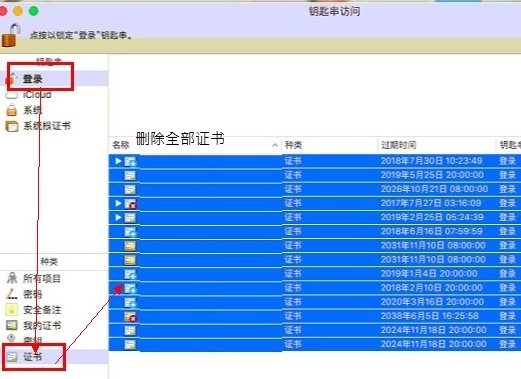Click the padlock icon to lock login keychain
Viewport: 521px width, 379px height.
point(10,36)
